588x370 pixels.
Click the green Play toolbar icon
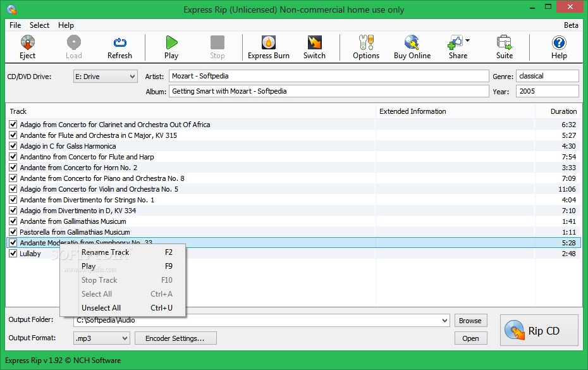coord(171,42)
